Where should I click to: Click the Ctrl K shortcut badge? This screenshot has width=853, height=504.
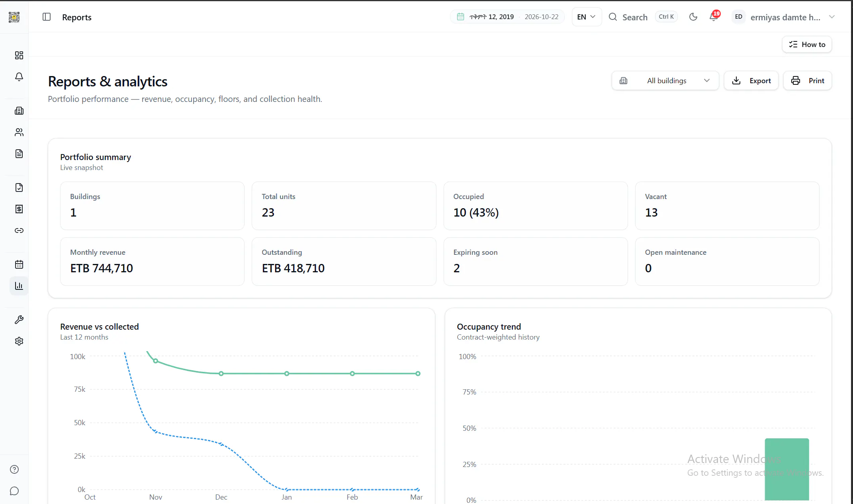[x=666, y=17]
